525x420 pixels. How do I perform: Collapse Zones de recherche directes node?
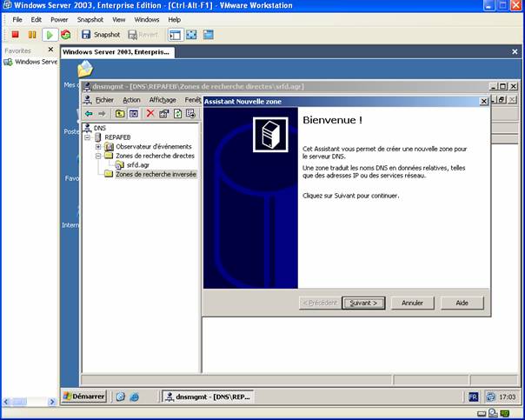pos(98,156)
